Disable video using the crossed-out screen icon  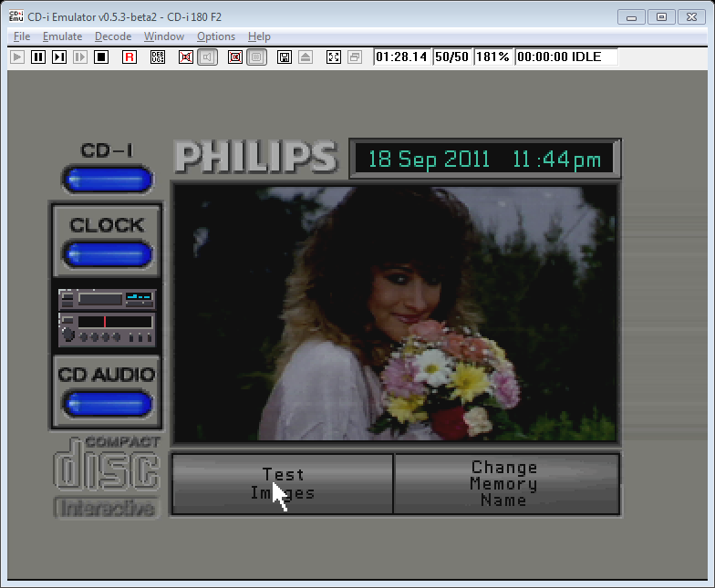(x=235, y=57)
